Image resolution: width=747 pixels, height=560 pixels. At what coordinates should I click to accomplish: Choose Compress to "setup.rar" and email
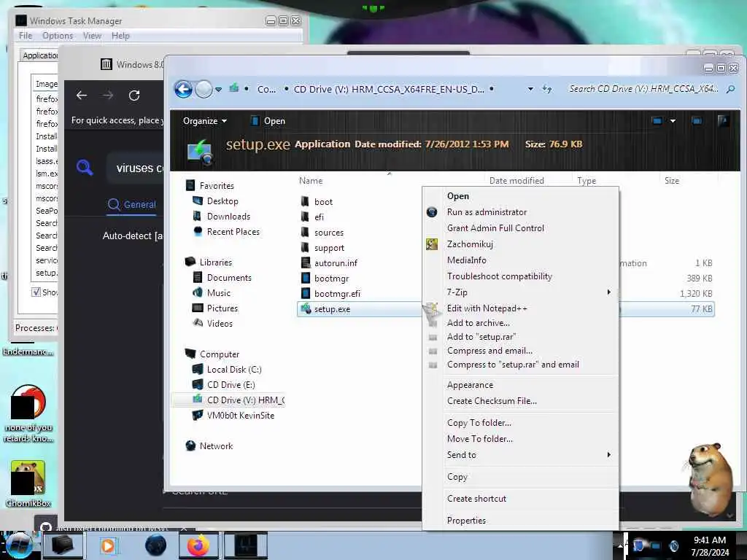pos(520,365)
